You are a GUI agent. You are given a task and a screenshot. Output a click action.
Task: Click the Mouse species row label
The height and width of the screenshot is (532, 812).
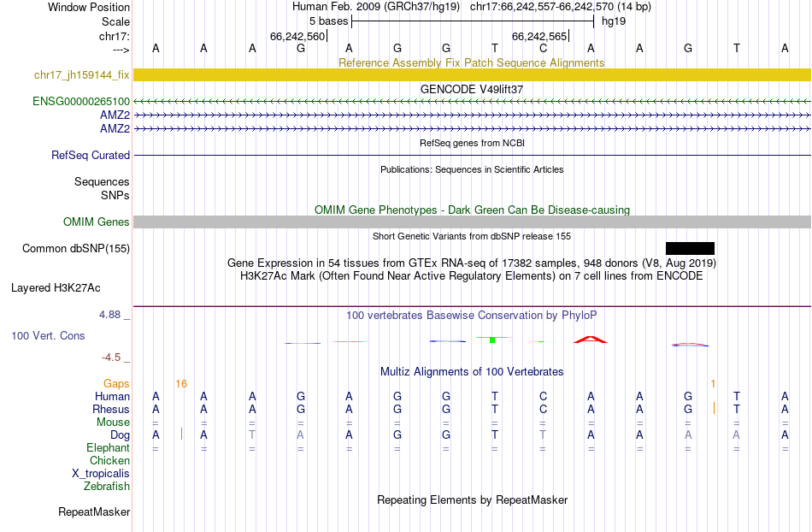(x=113, y=423)
